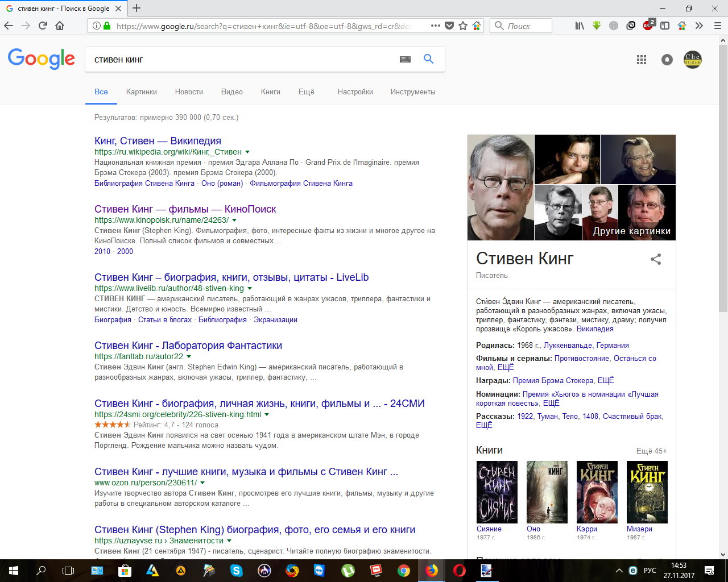Open Google notifications bell
Viewport: 728px width, 582px height.
pos(667,60)
